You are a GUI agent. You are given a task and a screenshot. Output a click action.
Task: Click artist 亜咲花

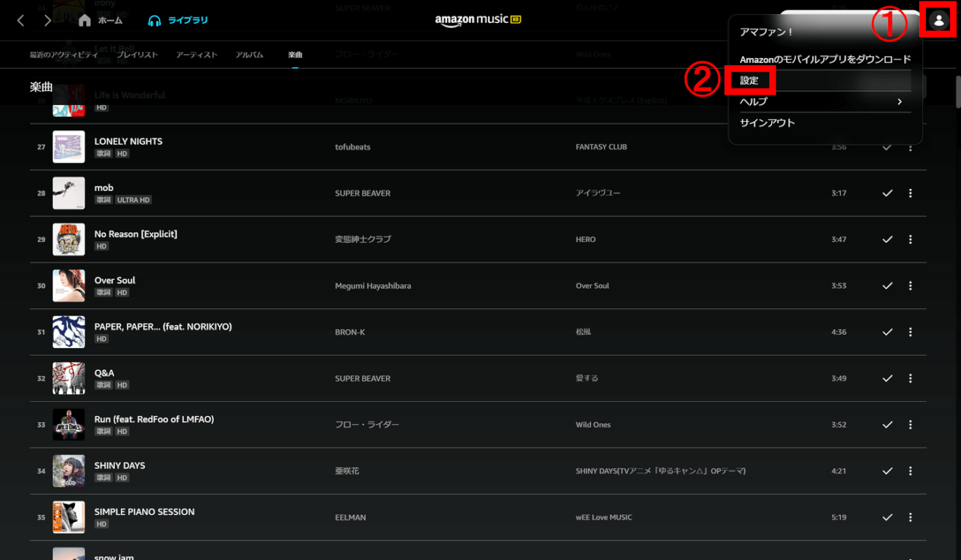pyautogui.click(x=347, y=471)
